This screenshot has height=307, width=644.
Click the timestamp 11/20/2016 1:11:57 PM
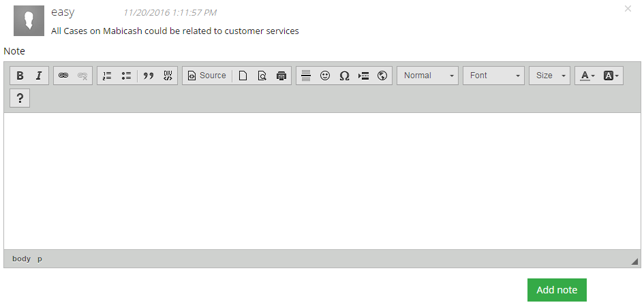click(170, 13)
